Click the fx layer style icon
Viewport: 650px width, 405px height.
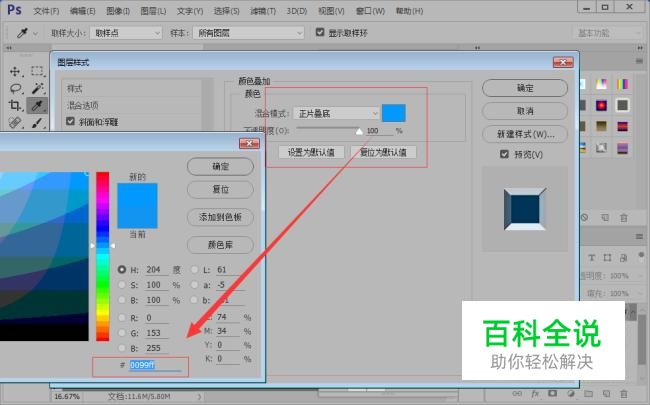[x=535, y=393]
